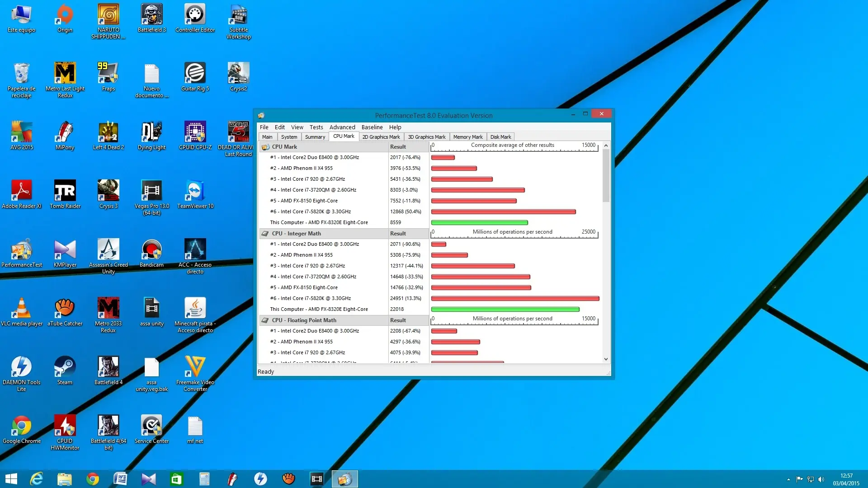The height and width of the screenshot is (488, 868).
Task: Open the View menu
Action: coord(297,127)
